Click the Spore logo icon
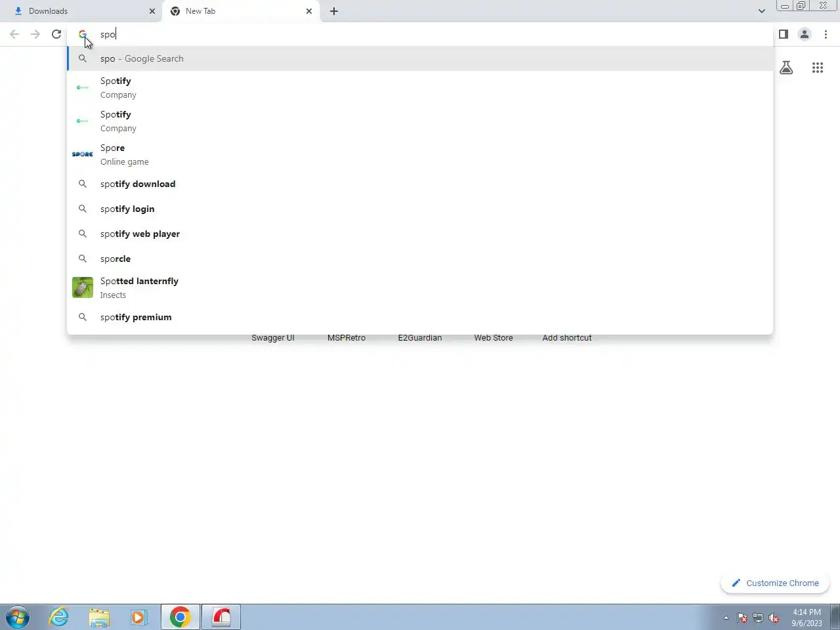Viewport: 840px width, 630px height. click(83, 154)
